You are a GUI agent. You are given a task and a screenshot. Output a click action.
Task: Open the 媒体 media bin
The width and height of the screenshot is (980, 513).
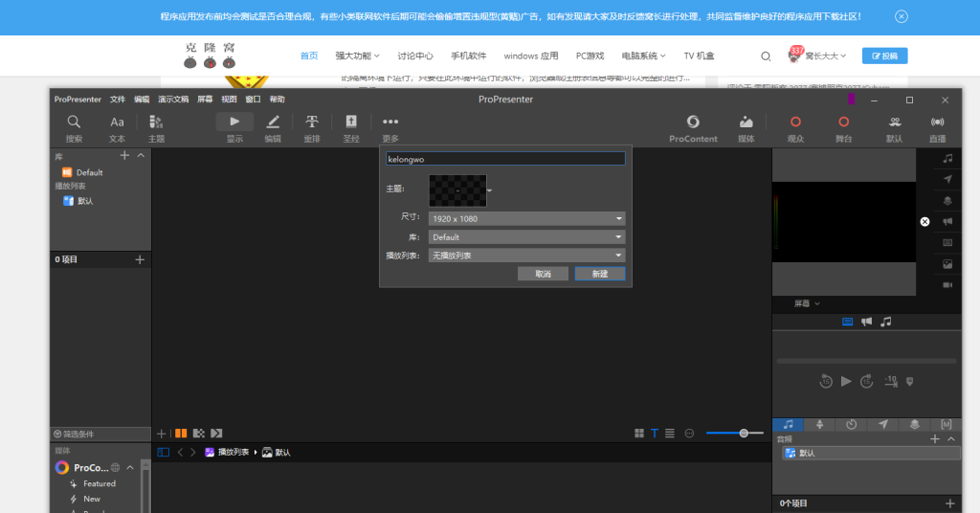click(746, 128)
